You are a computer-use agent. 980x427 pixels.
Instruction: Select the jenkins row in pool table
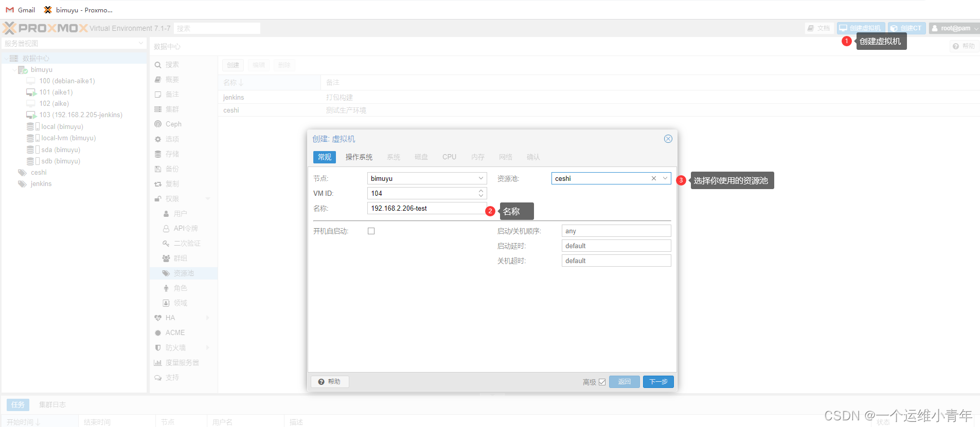(599, 97)
